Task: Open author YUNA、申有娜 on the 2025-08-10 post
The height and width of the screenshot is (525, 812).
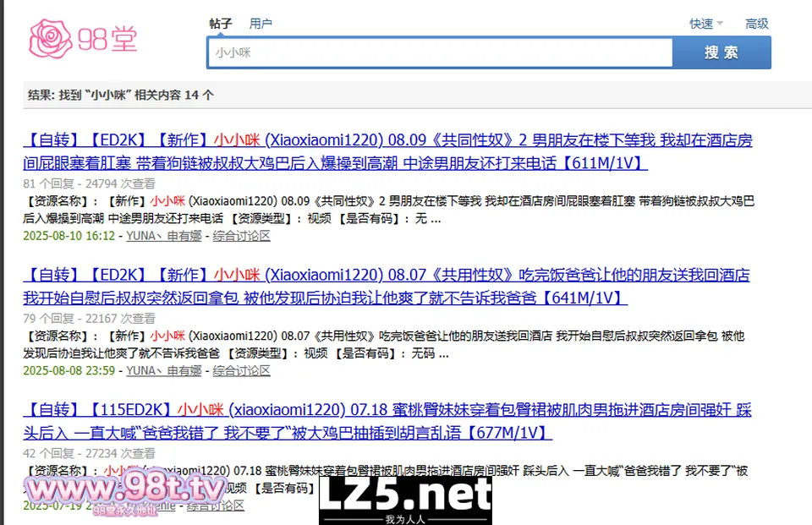Action: [163, 236]
